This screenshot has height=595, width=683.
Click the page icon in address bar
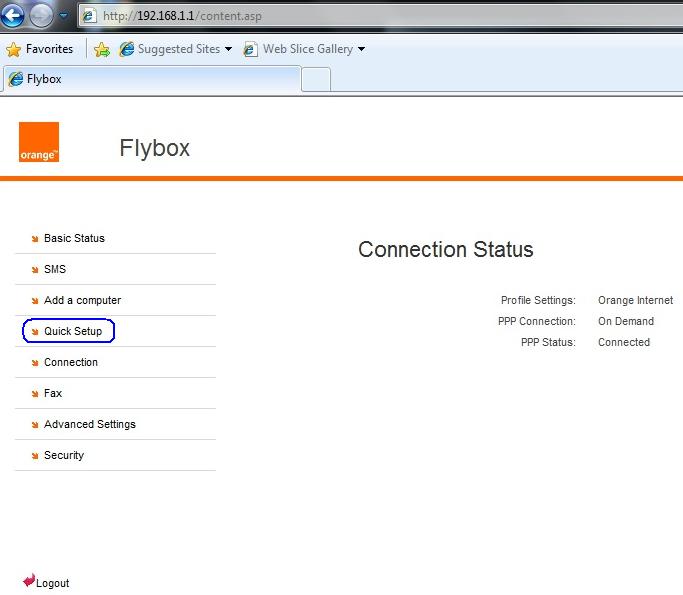tap(89, 16)
